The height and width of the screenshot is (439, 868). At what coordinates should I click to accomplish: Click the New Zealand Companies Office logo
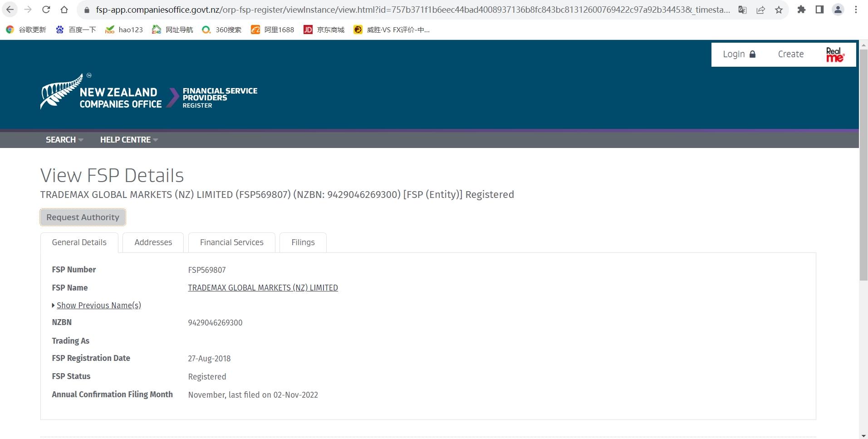(x=101, y=92)
